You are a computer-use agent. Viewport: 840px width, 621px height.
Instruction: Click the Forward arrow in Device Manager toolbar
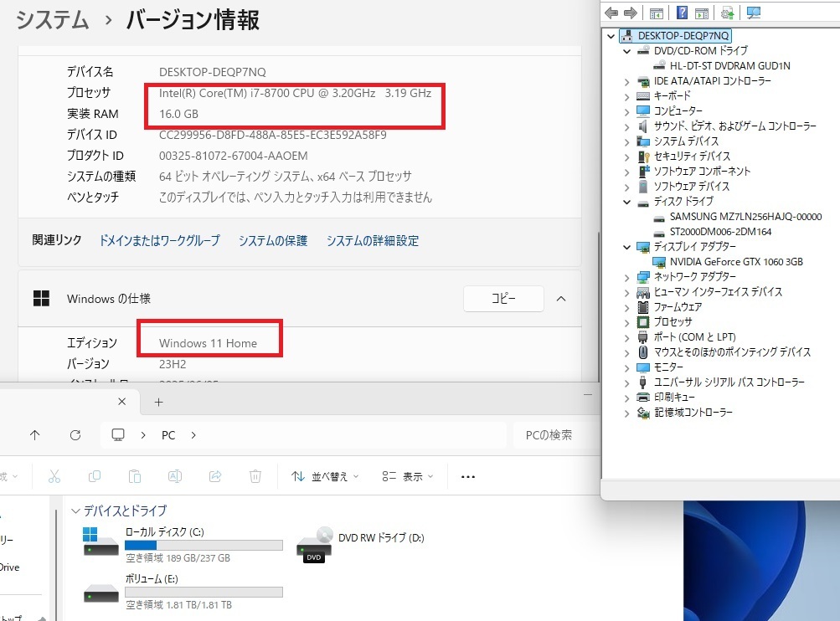tap(631, 13)
